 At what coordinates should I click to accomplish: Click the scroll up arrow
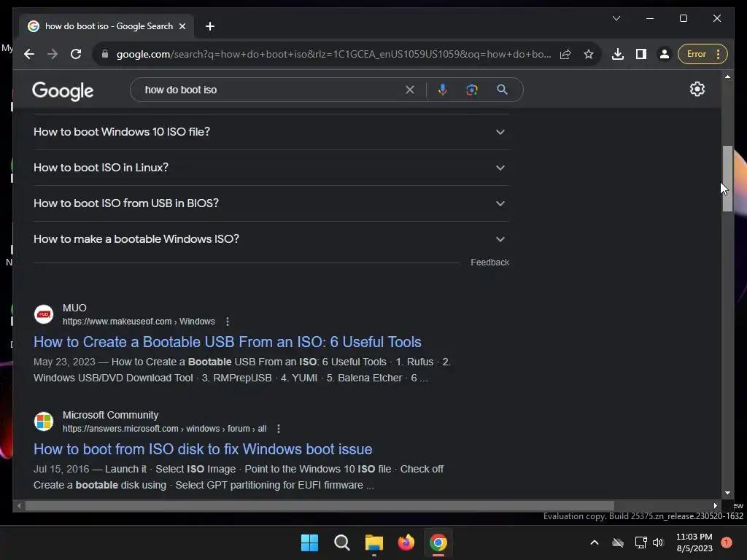pos(727,77)
